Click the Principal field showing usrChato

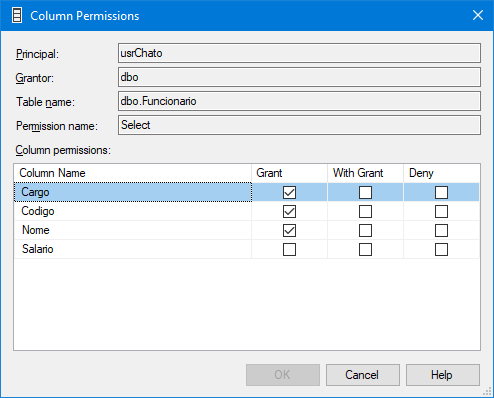299,53
